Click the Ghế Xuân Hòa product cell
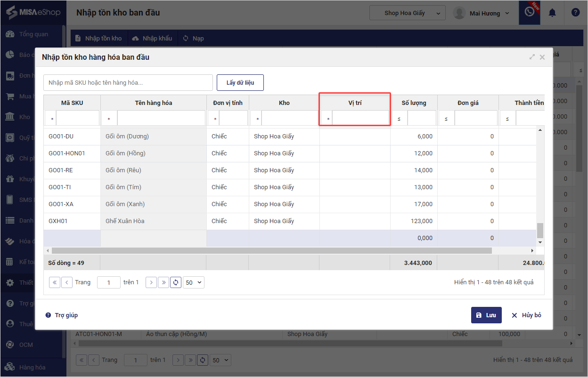 [154, 221]
